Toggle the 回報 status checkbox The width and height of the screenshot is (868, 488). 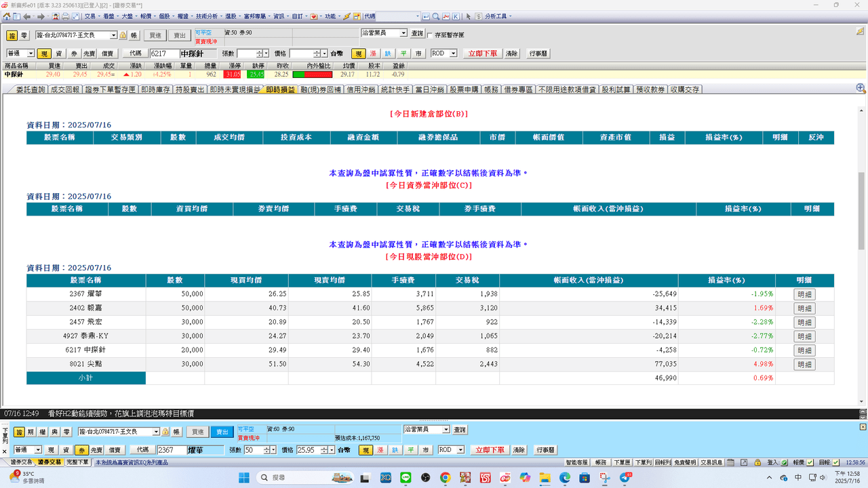coord(835,462)
